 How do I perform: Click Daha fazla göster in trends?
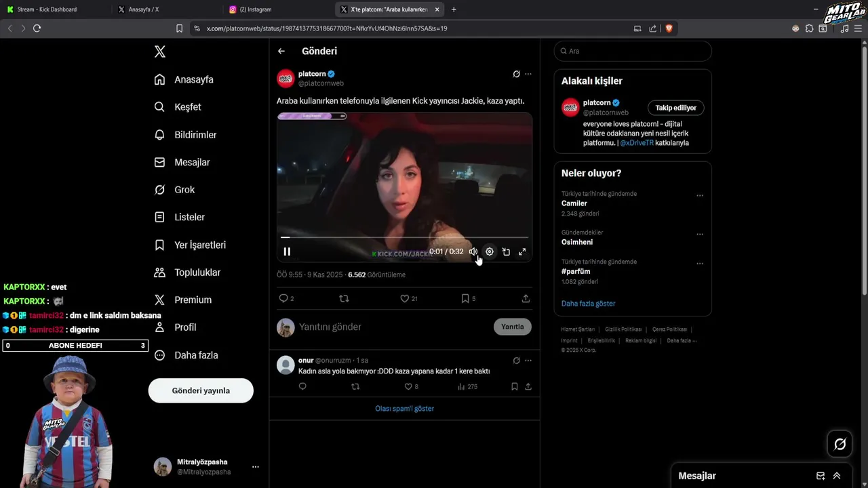pyautogui.click(x=588, y=304)
